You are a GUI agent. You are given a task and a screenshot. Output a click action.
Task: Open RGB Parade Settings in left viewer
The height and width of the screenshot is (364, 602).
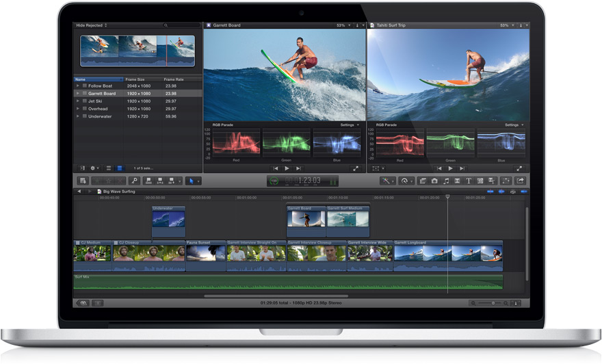click(350, 125)
